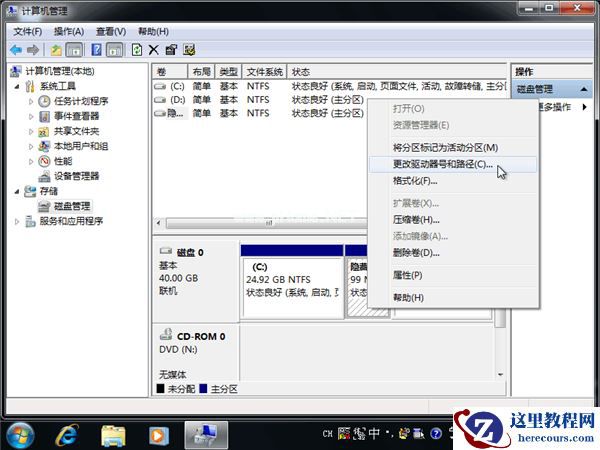Select the (C:) 24.92 GB NTFS partition block
The image size is (600, 450).
click(x=292, y=287)
